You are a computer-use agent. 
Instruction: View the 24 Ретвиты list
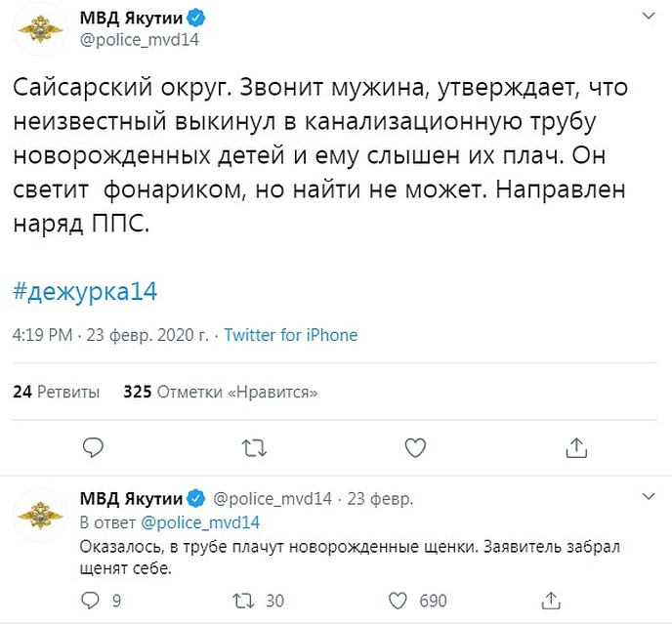coord(56,392)
